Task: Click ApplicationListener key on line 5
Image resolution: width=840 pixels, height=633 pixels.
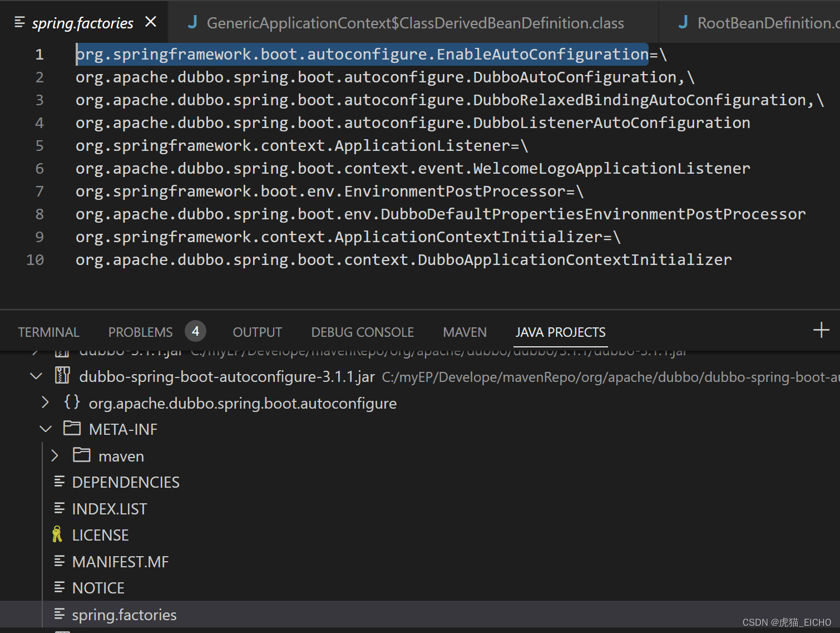Action: point(422,146)
